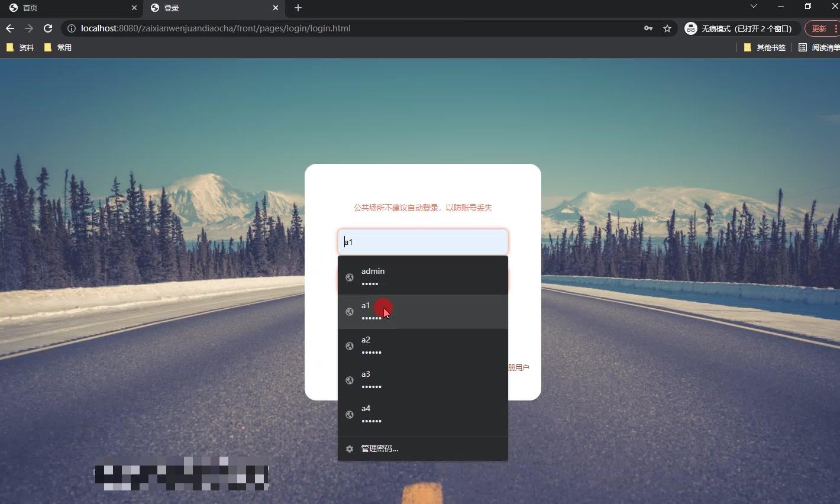Open the incognito mode indicator
The height and width of the screenshot is (504, 840).
click(741, 28)
